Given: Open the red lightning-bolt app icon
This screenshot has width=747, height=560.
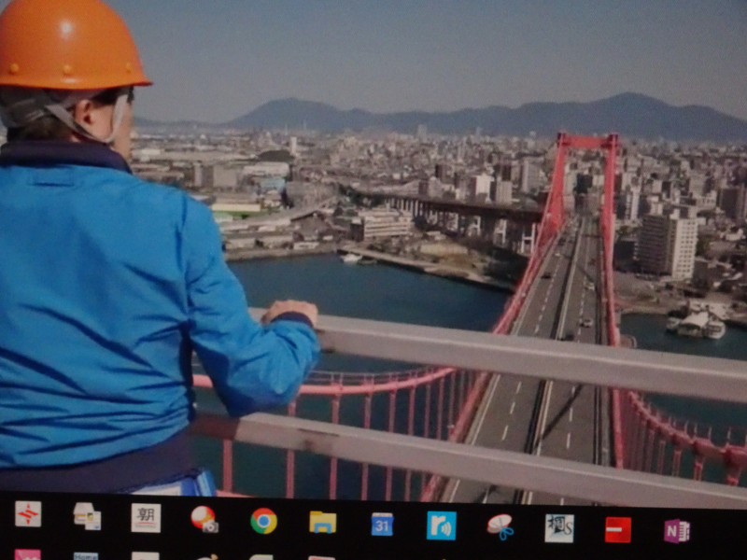Looking at the screenshot, I should pos(28,514).
